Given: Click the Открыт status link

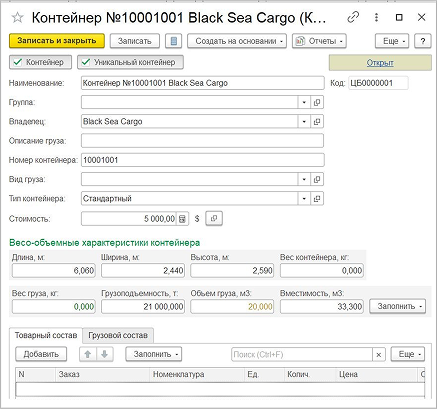Looking at the screenshot, I should coord(380,63).
